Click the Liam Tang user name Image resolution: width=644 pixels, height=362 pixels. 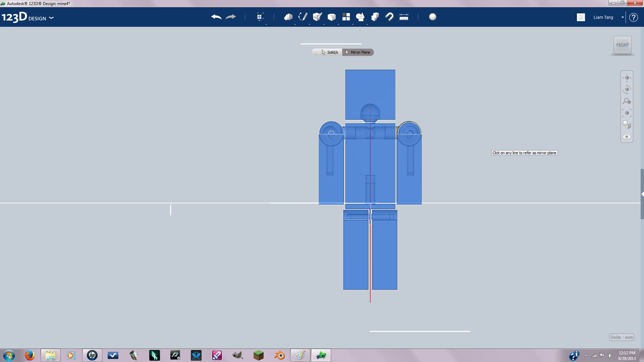603,17
